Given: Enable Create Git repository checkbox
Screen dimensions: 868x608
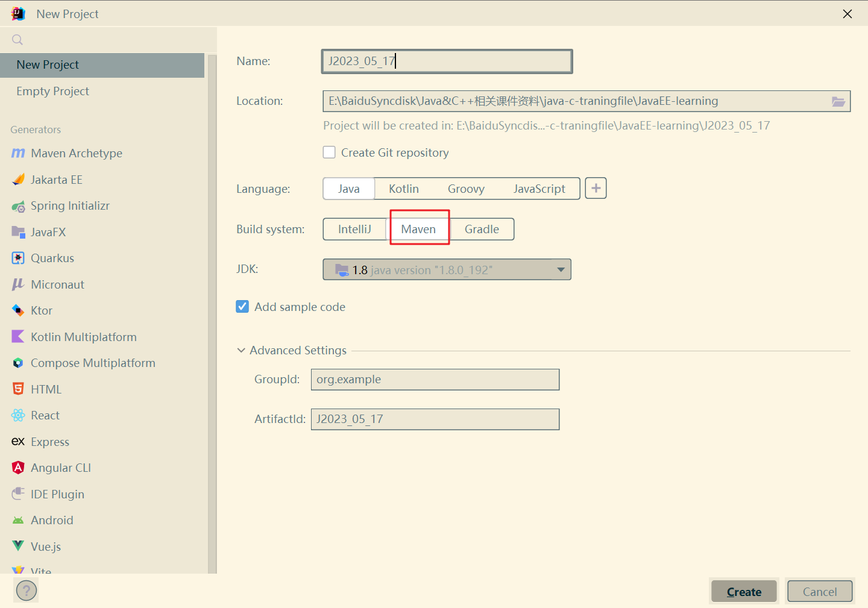Looking at the screenshot, I should click(x=329, y=152).
